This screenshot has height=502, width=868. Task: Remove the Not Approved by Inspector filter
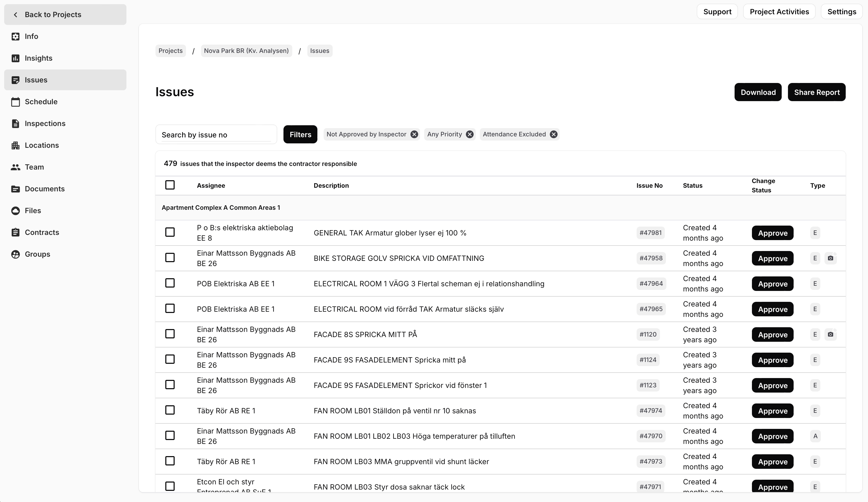tap(414, 135)
